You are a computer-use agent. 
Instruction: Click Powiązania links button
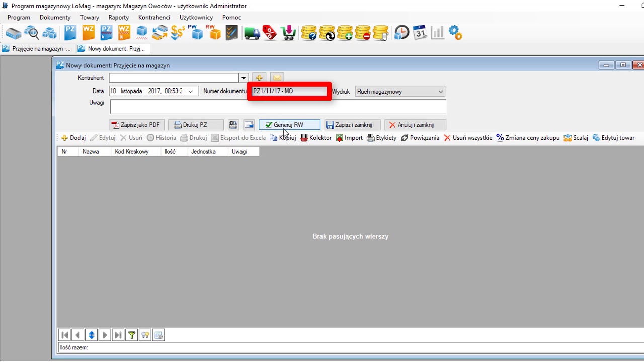point(420,138)
